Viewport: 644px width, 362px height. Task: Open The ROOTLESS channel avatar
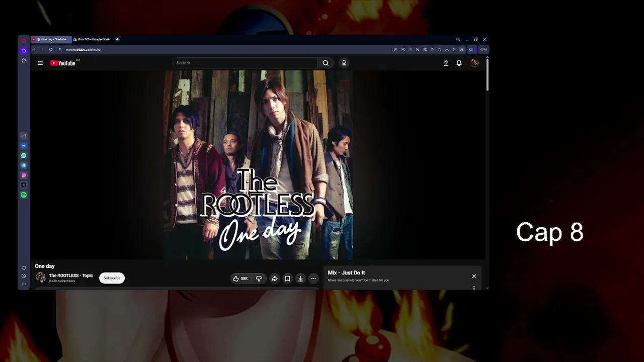click(40, 278)
